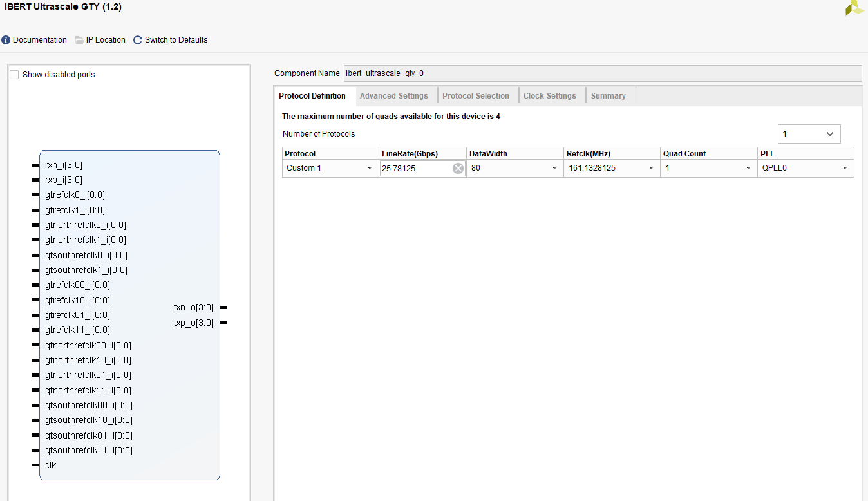Clear the LineRate field with the X icon

pyautogui.click(x=458, y=169)
